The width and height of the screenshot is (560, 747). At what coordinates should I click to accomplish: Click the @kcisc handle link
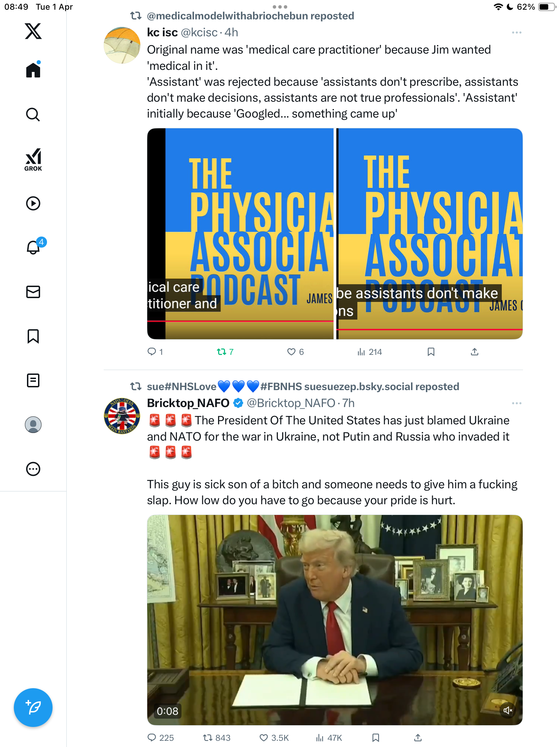[x=199, y=33]
